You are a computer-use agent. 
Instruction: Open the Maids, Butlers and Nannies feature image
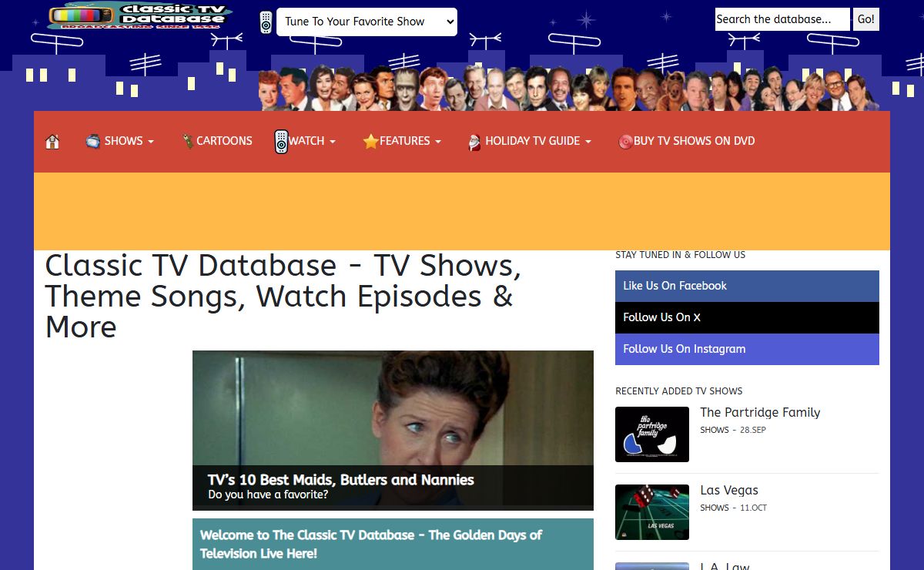(393, 431)
